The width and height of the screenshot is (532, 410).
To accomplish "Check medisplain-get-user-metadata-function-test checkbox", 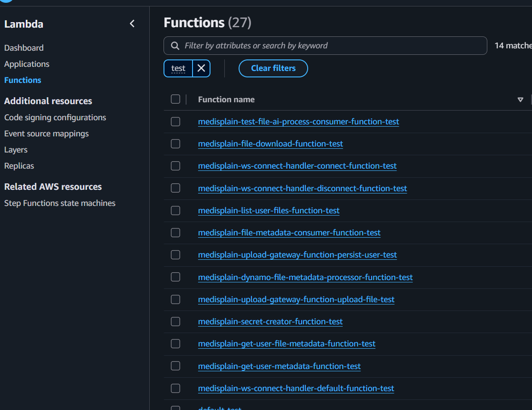I will (175, 366).
